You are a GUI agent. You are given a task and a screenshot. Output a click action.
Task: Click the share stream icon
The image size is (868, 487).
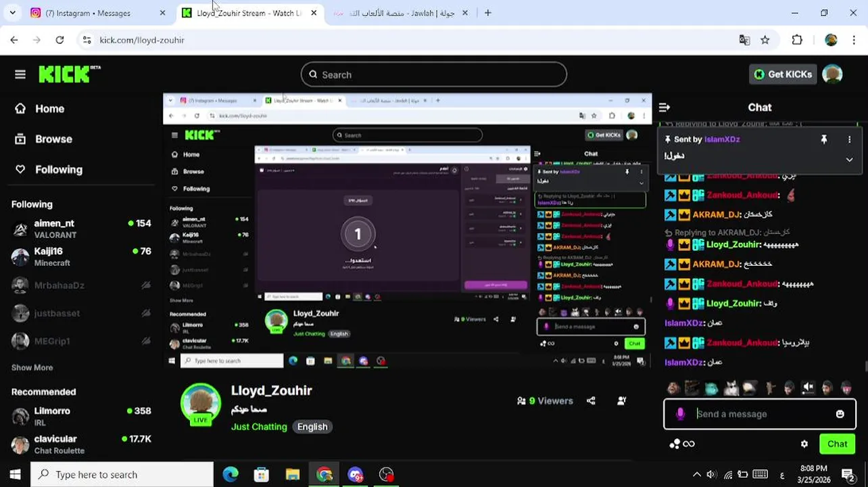click(x=591, y=401)
